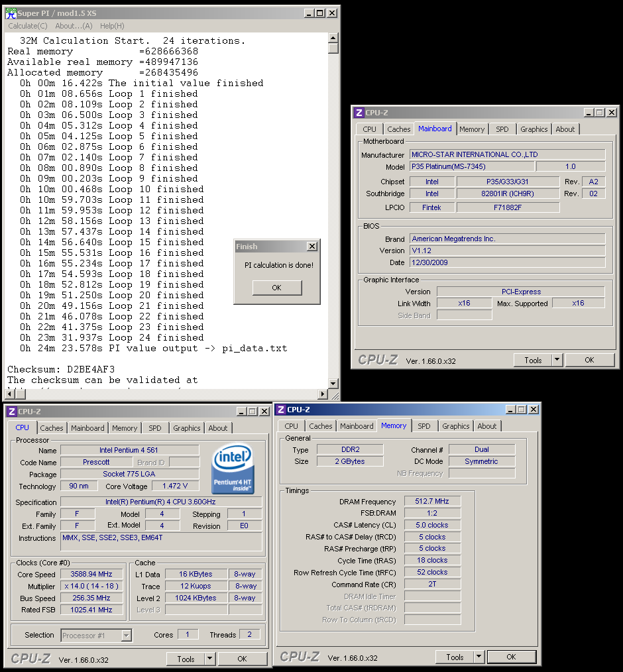Click the Core Speed 3588.94 MHz value
The width and height of the screenshot is (623, 672).
pyautogui.click(x=91, y=575)
